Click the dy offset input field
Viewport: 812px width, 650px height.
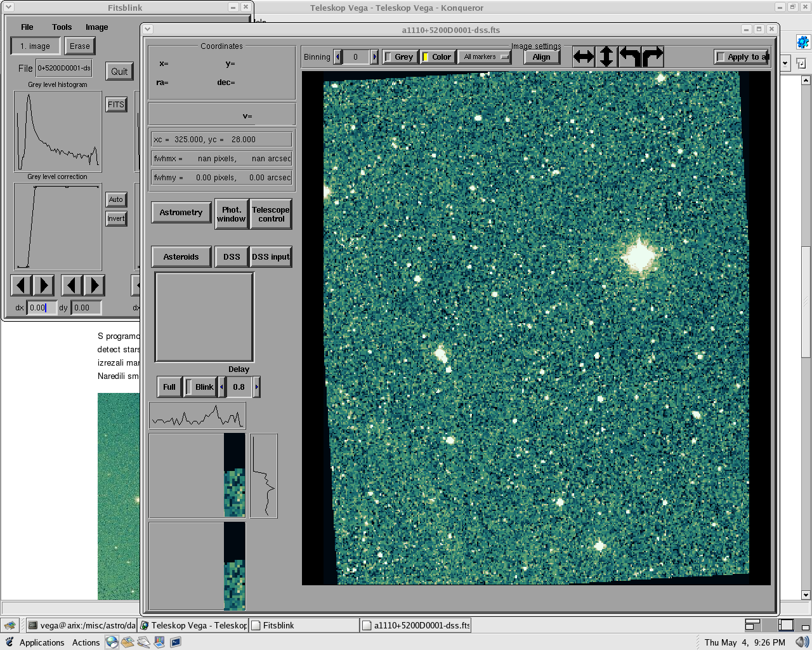pos(86,307)
